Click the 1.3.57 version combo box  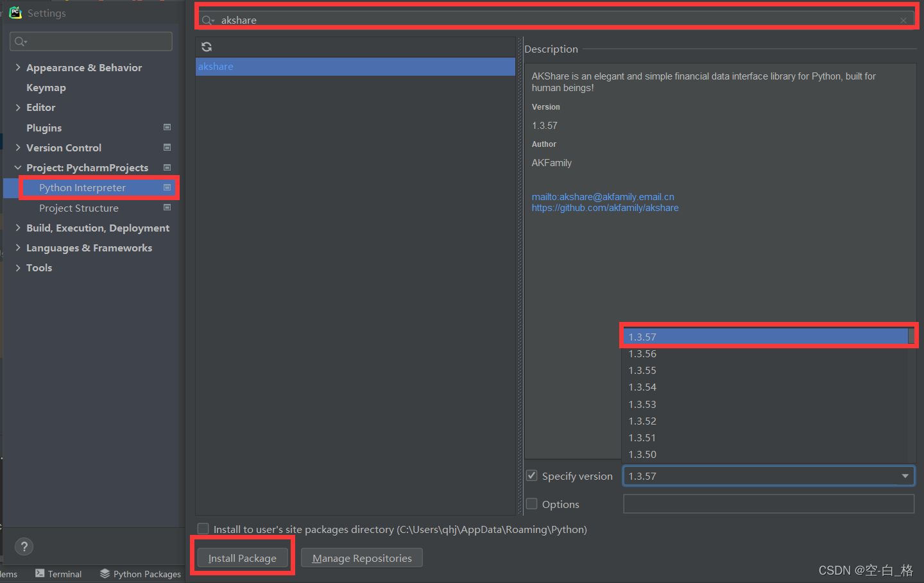click(769, 476)
